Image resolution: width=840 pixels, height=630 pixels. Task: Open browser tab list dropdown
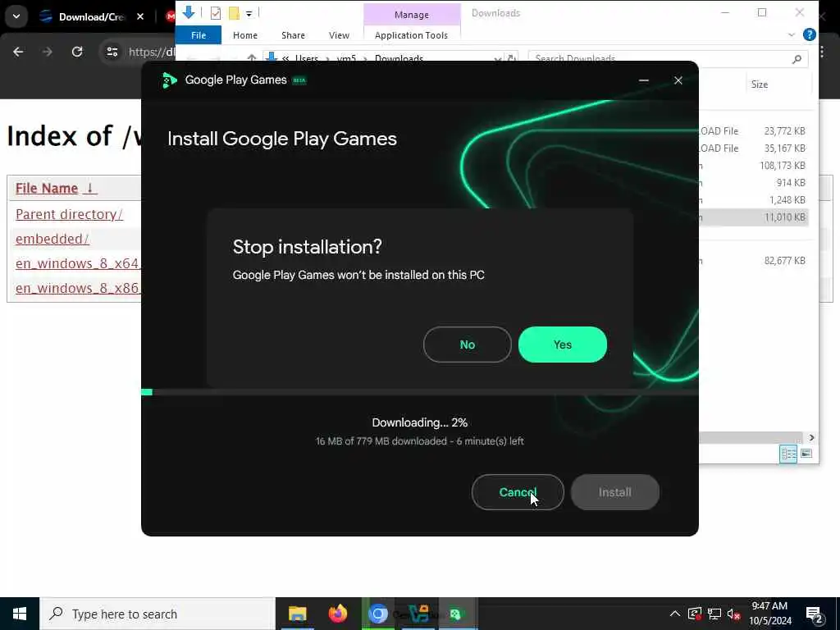(x=16, y=16)
